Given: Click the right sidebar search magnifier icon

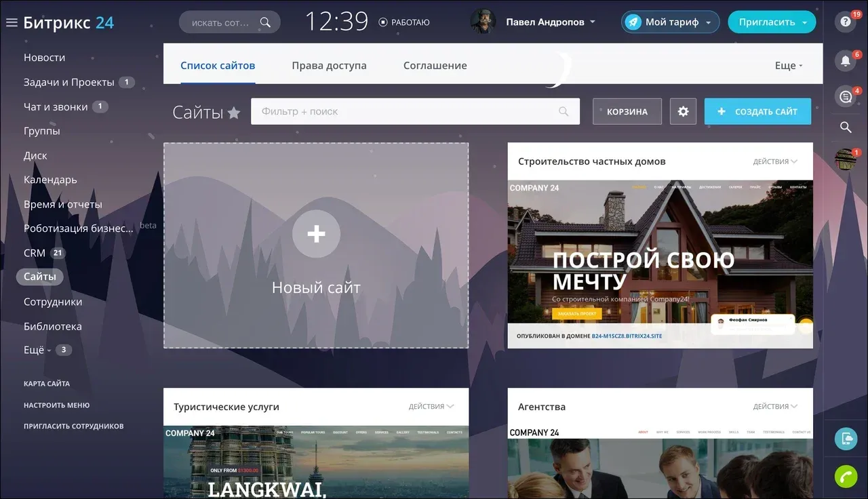Looking at the screenshot, I should [x=846, y=127].
